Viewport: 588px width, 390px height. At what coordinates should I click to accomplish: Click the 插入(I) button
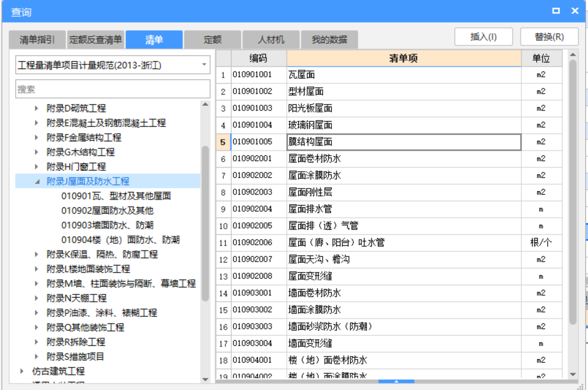pyautogui.click(x=484, y=37)
